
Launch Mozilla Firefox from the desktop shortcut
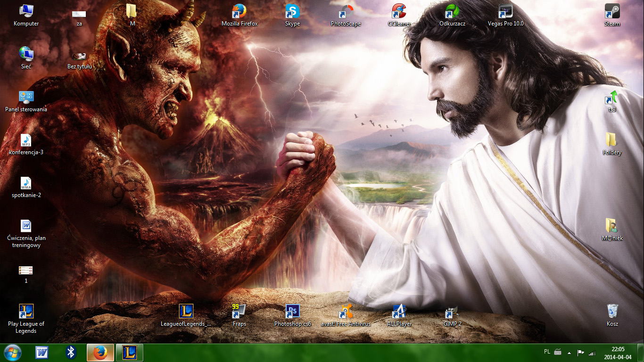(239, 15)
